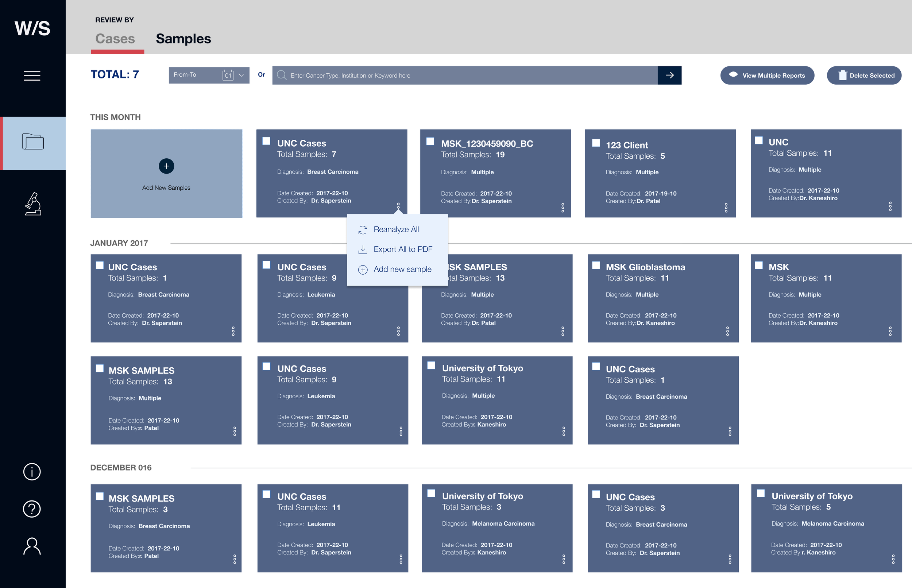Viewport: 912px width, 588px height.
Task: Switch to the Samples tab
Action: point(183,39)
